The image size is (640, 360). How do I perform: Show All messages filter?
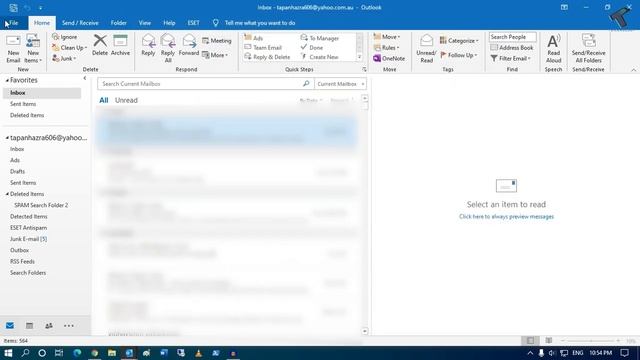104,100
